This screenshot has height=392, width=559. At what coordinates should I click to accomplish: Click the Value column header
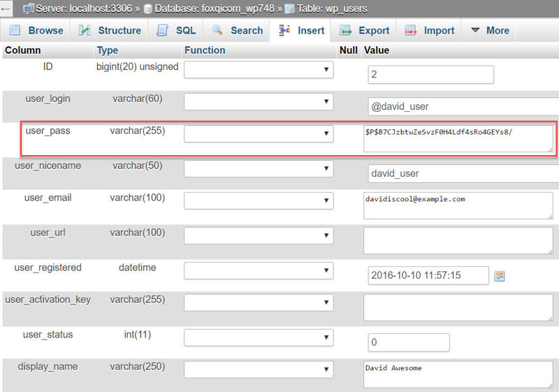tap(376, 50)
